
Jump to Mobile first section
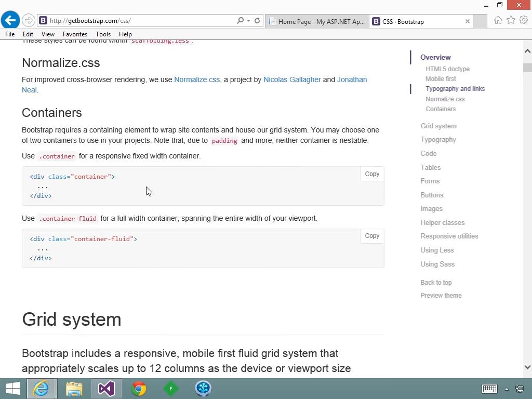coord(441,79)
